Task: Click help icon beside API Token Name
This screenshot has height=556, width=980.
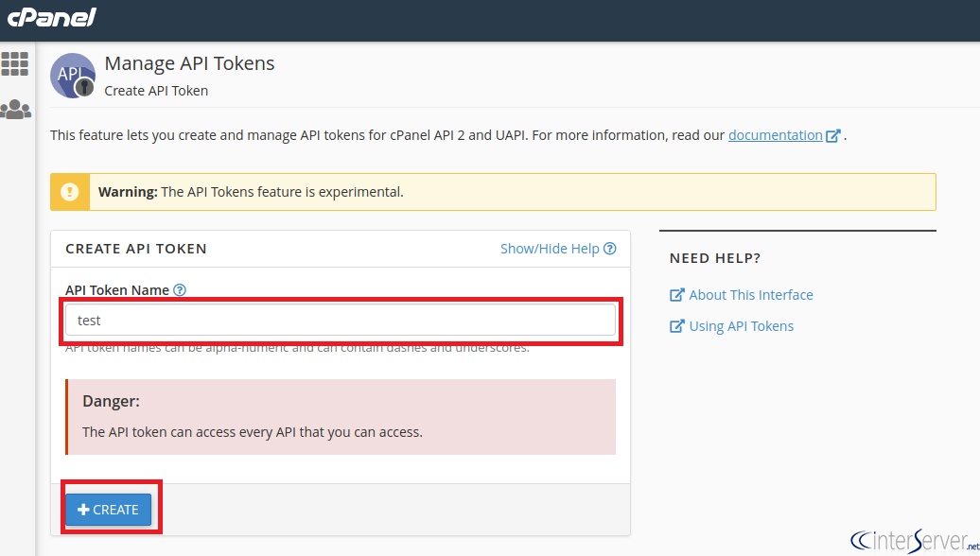Action: pyautogui.click(x=180, y=290)
